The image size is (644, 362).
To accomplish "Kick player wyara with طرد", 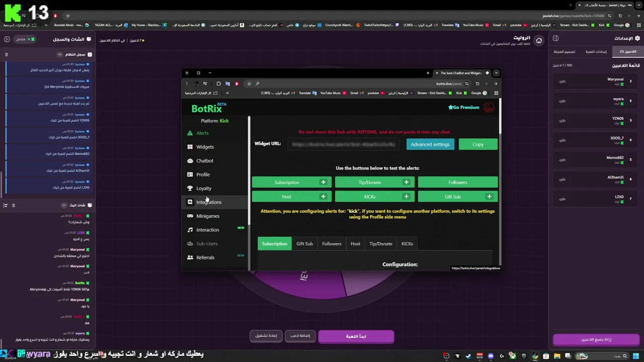I will 562,101.
